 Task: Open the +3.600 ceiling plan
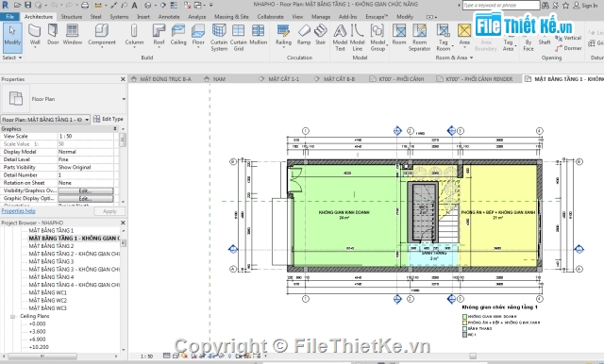(x=38, y=331)
